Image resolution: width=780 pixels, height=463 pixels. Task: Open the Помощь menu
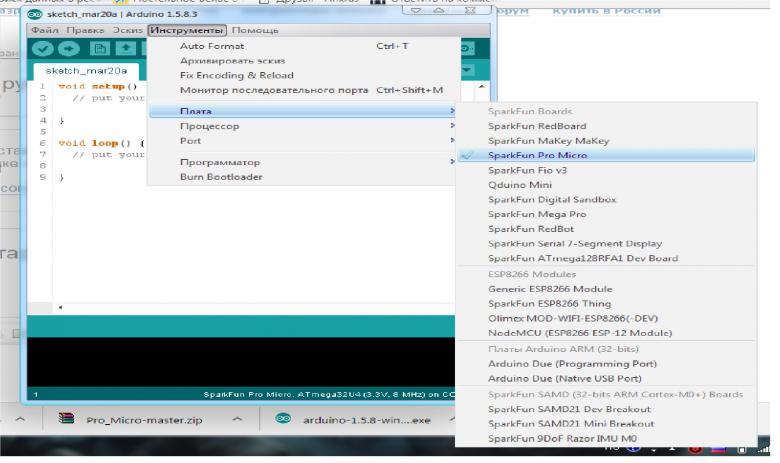pyautogui.click(x=255, y=30)
